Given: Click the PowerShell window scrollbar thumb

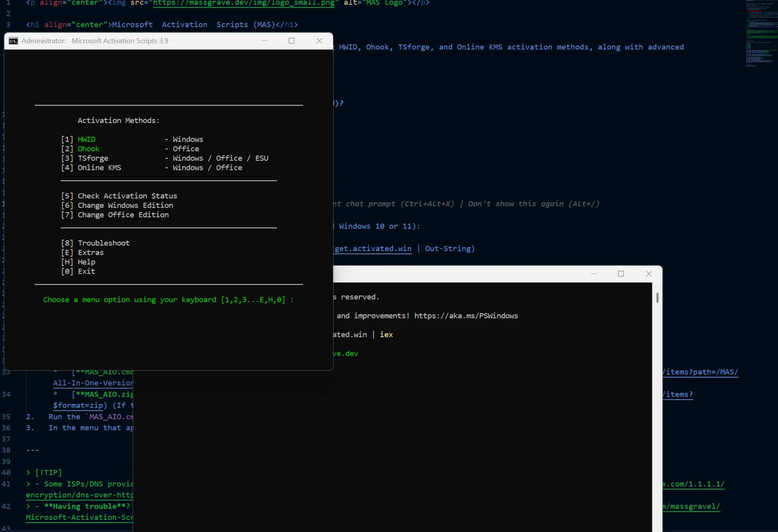Looking at the screenshot, I should (657, 298).
